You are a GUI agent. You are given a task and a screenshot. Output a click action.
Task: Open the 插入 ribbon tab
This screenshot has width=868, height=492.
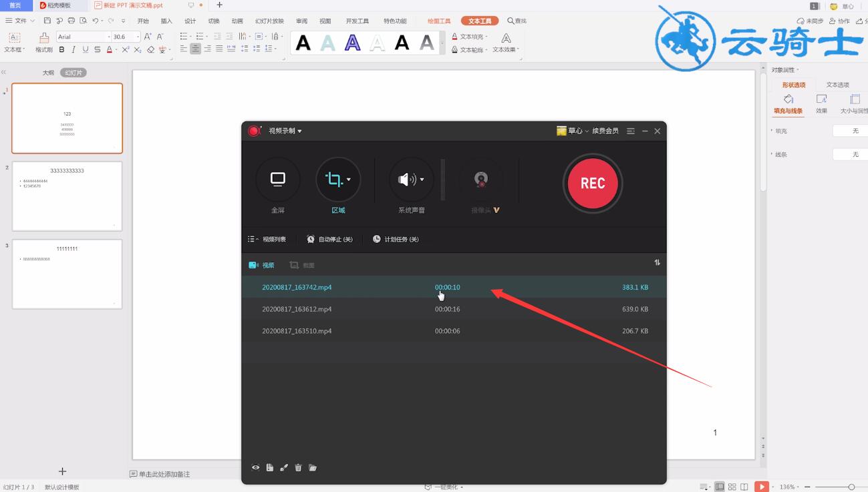[166, 21]
